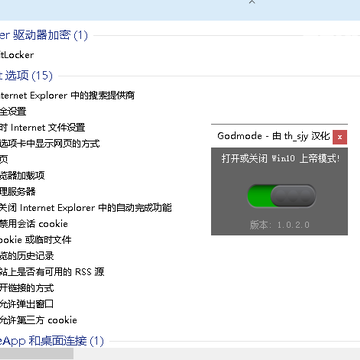Viewport: 360px width, 360px height.
Task: Select the 允许弹出窗口 entry
Action: coord(27,304)
